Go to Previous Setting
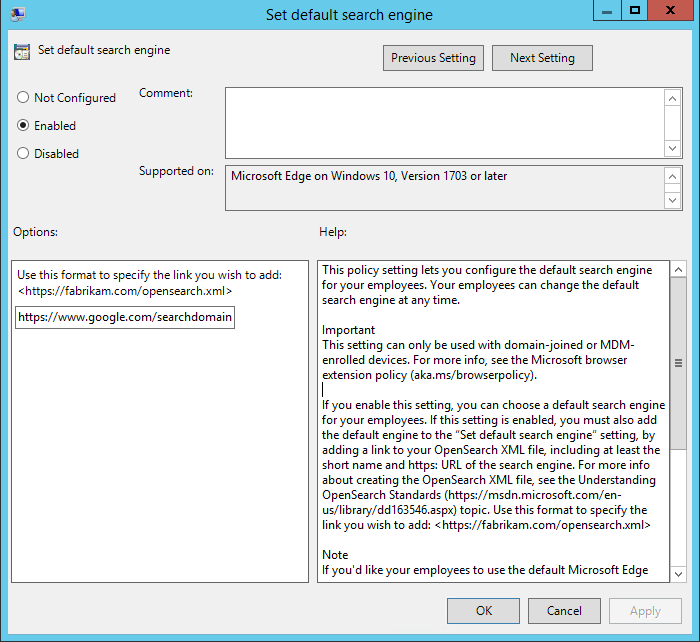The image size is (700, 642). pyautogui.click(x=433, y=58)
